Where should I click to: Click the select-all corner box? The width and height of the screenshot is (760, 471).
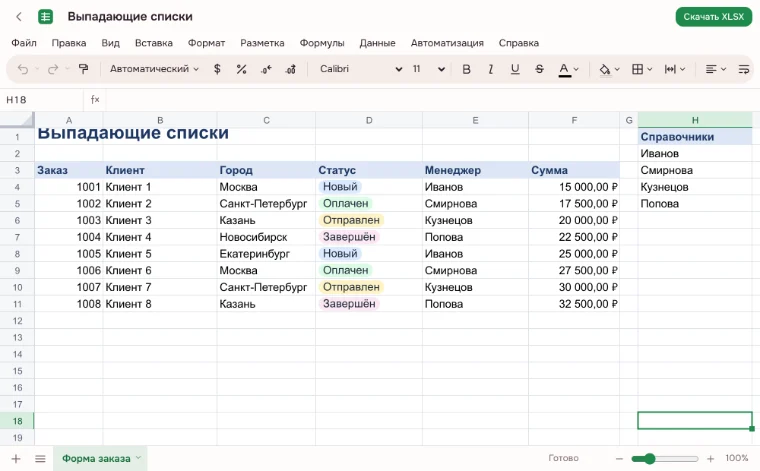pos(17,120)
